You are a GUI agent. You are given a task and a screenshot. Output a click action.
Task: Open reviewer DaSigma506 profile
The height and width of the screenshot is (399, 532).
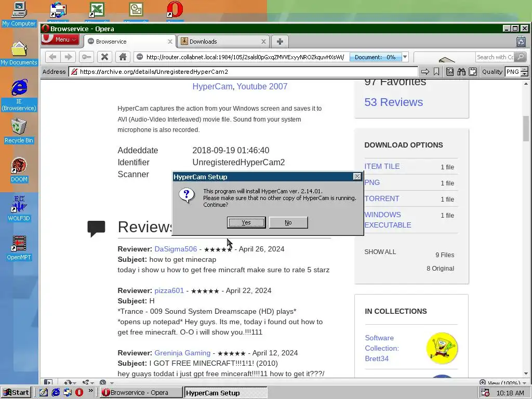tap(176, 249)
